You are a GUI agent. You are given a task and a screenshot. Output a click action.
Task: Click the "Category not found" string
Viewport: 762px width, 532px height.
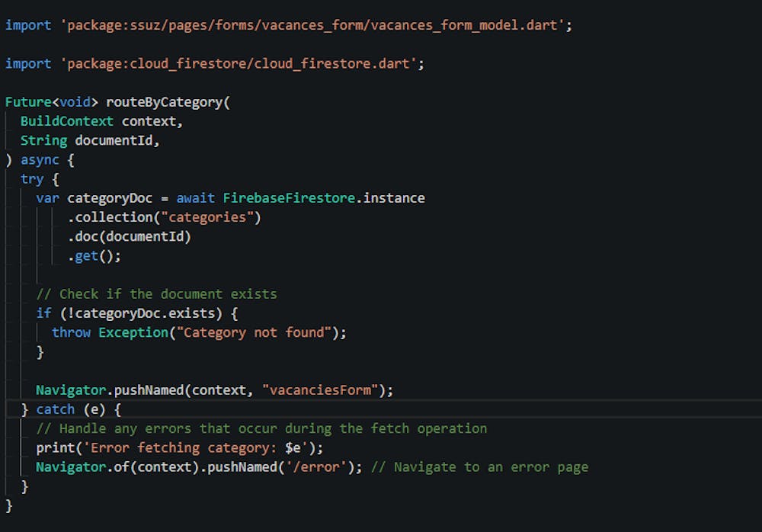tap(254, 332)
